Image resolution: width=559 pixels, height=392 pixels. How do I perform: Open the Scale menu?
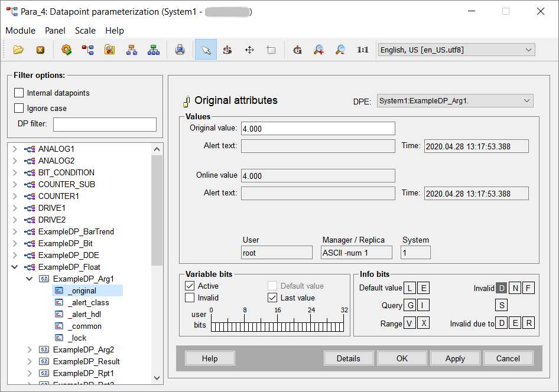tap(85, 31)
